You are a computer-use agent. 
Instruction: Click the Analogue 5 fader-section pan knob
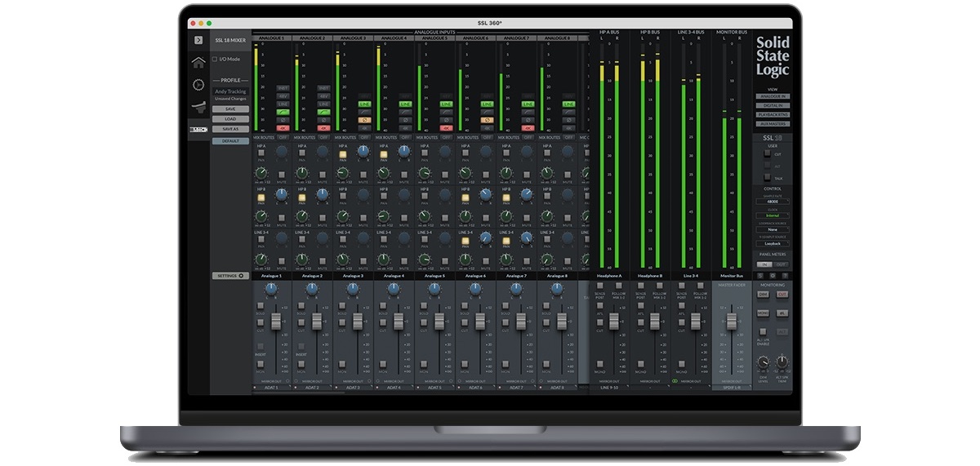pyautogui.click(x=434, y=287)
